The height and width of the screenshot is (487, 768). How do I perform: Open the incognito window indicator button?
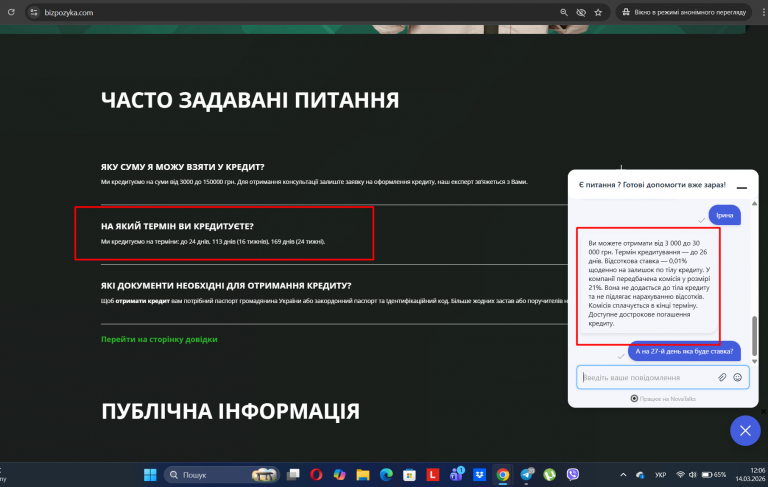(x=684, y=12)
